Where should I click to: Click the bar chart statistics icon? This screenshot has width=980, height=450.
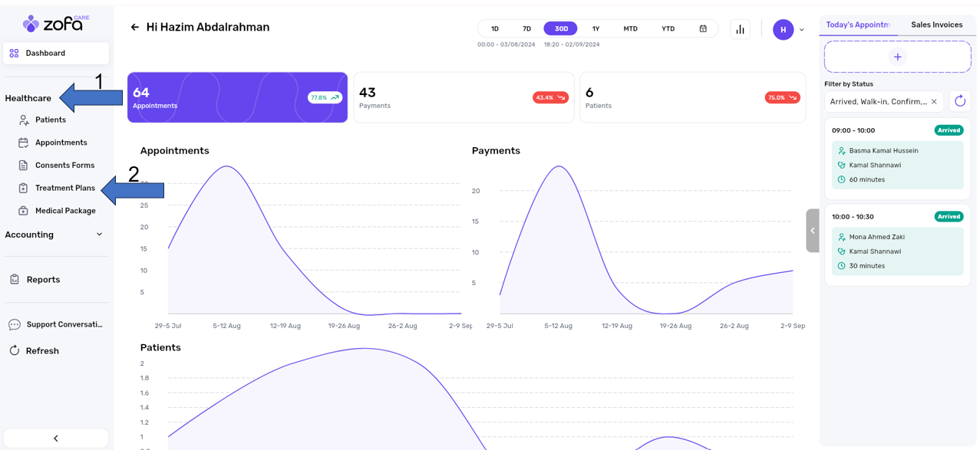(740, 29)
